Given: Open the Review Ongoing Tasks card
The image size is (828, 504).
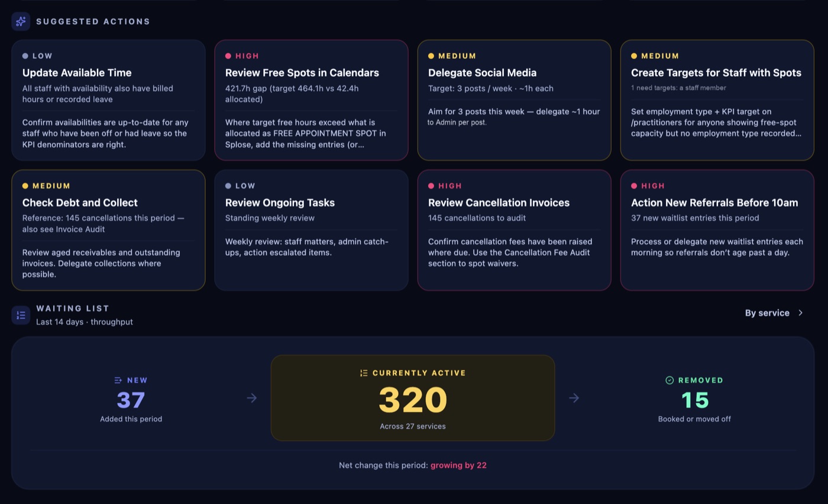Looking at the screenshot, I should click(311, 230).
